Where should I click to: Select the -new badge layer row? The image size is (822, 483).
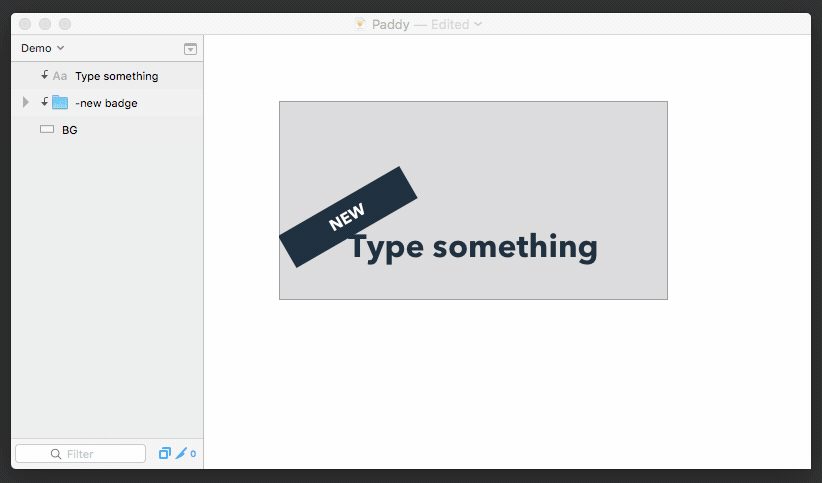(x=107, y=103)
